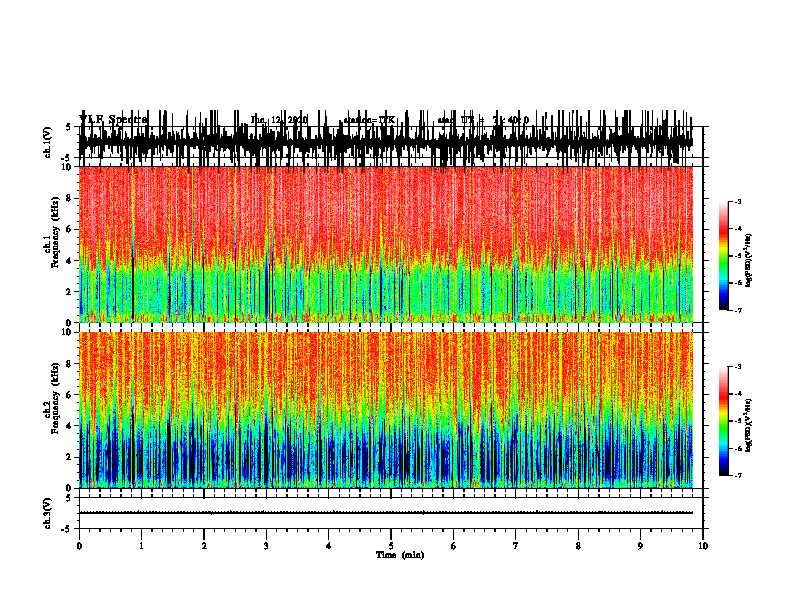The image size is (792, 612).
Task: Click the ch.3 flat waveform trace
Action: pos(386,513)
